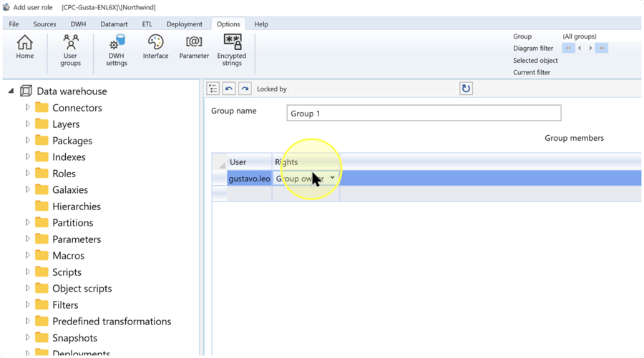Select Snapshots in the tree
This screenshot has height=358, width=644.
coord(74,338)
